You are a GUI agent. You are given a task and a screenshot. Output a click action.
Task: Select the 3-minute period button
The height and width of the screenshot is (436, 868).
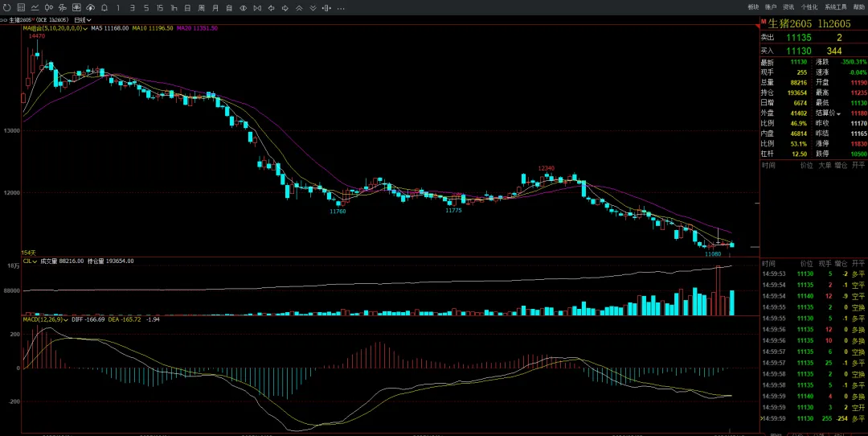[132, 8]
